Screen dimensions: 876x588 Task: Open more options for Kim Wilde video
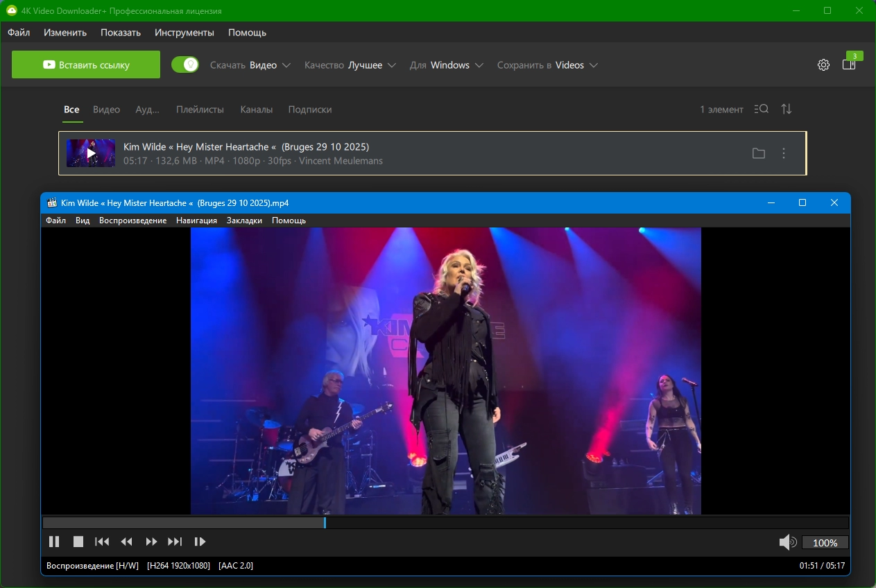tap(784, 154)
